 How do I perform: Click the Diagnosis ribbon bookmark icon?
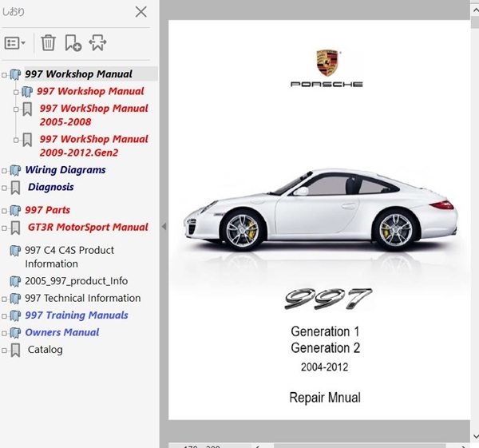coord(15,188)
